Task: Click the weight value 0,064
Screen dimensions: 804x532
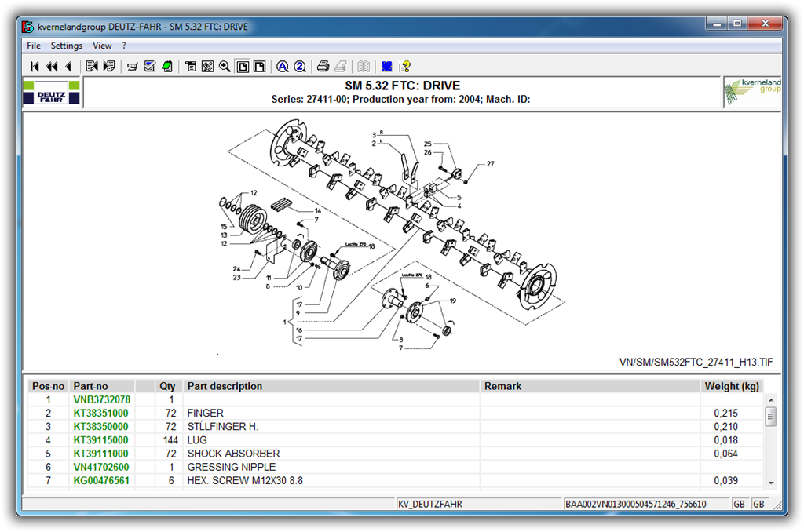Action: [726, 454]
